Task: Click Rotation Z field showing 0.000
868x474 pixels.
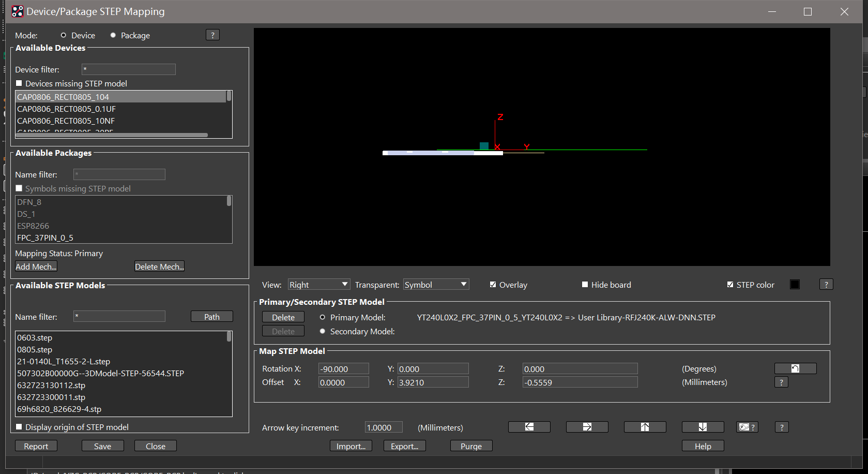Action: [580, 368]
